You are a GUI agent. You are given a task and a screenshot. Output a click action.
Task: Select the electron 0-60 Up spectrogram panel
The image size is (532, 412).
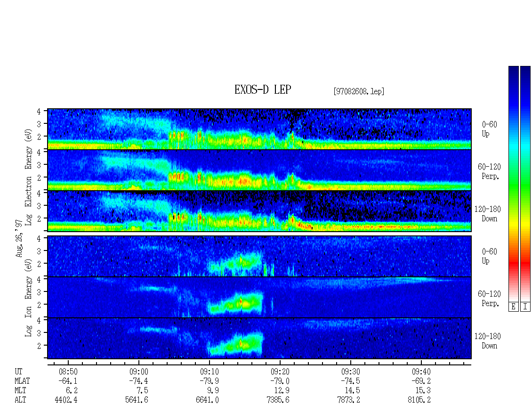pos(259,129)
